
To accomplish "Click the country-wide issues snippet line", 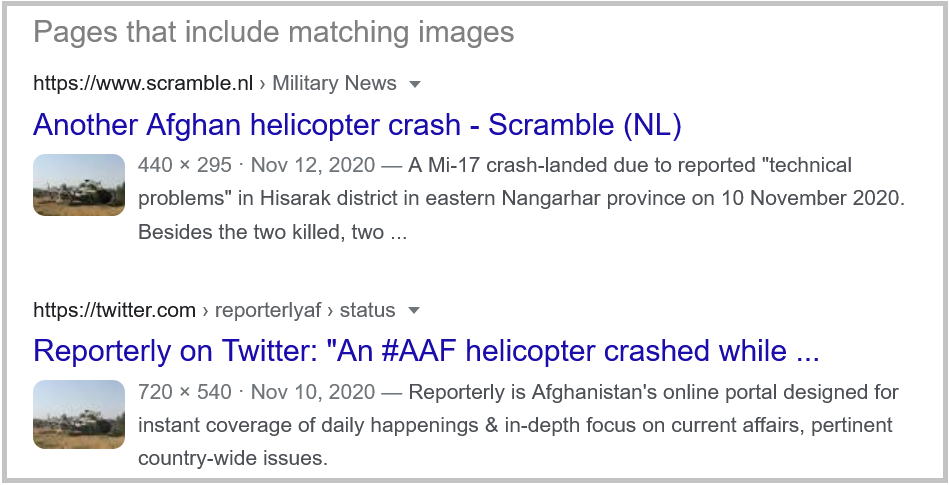I will pos(232,458).
